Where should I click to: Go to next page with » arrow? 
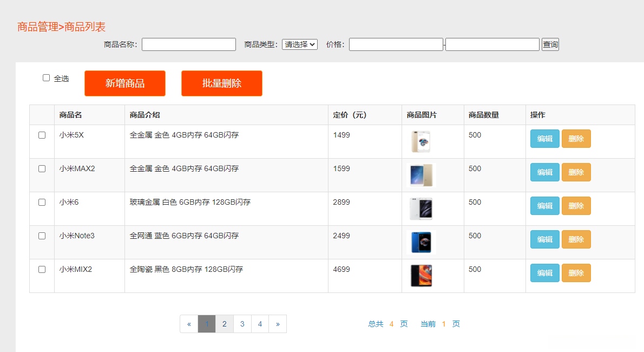(278, 324)
